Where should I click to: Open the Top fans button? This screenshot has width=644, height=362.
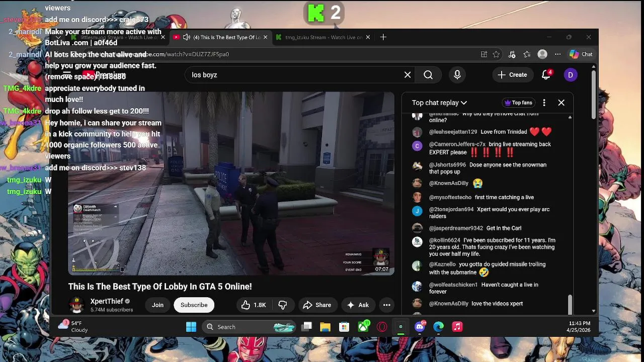pos(518,103)
